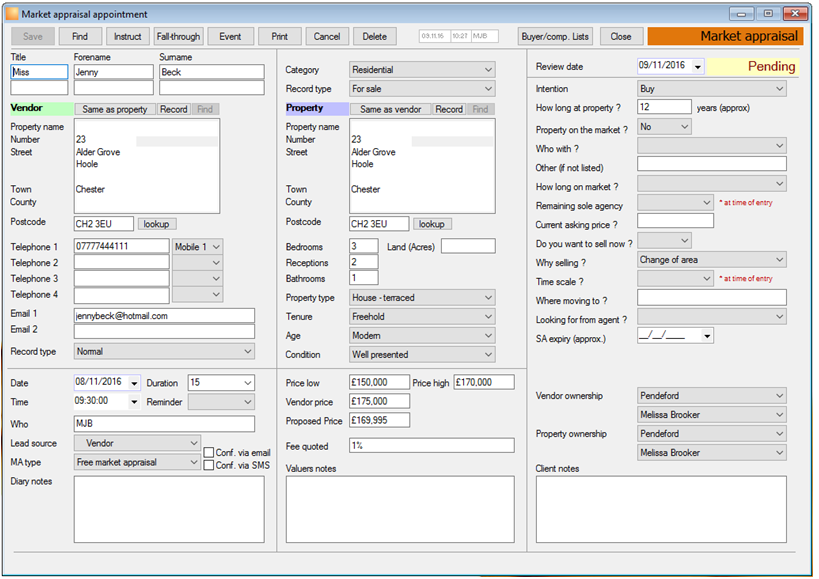Open the appointment Date picker arrow
This screenshot has height=579, width=819.
click(134, 383)
